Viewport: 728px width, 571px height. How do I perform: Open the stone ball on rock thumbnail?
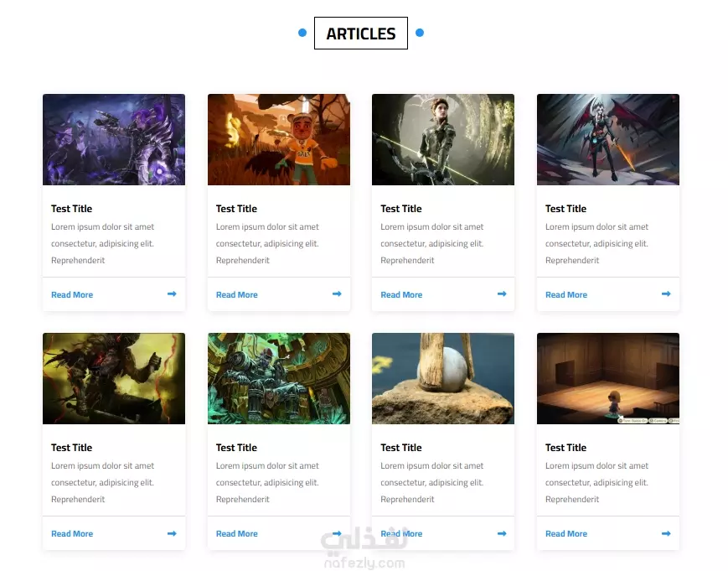tap(443, 378)
